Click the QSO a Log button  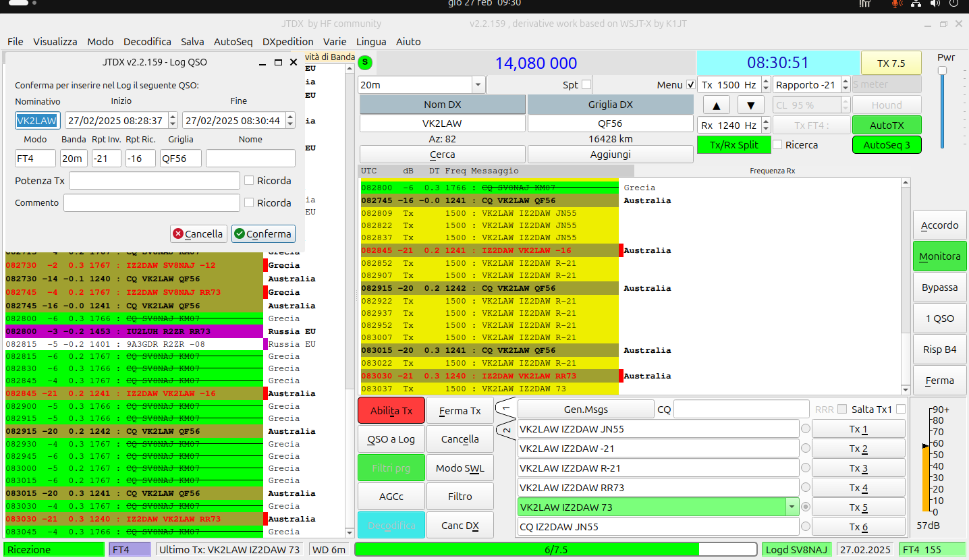(x=391, y=439)
